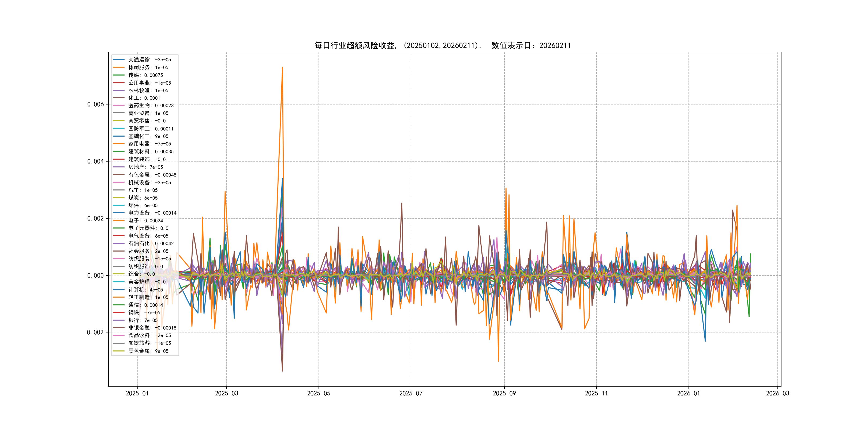Click the 2025-09 x-axis tick label
868x434 pixels.
coord(504,393)
